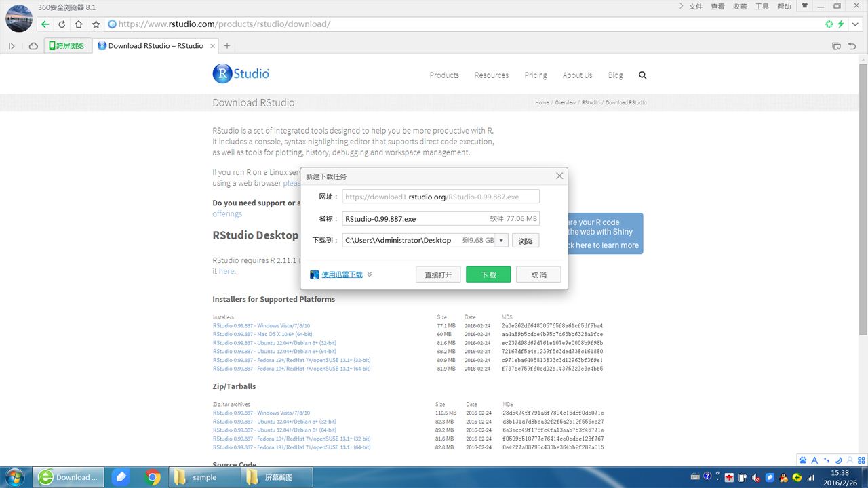Open the Pricing page link
This screenshot has height=488, width=868.
(536, 75)
